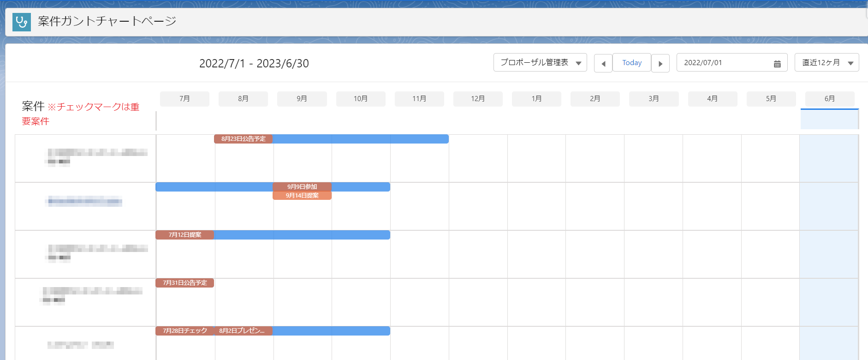Viewport: 868px width, 360px height.
Task: Click the 3月 month header
Action: click(654, 99)
